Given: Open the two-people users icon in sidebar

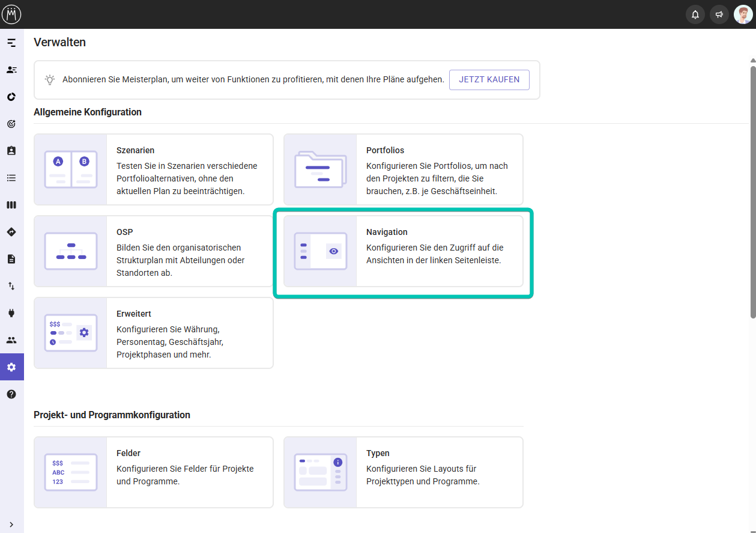Looking at the screenshot, I should pyautogui.click(x=11, y=340).
